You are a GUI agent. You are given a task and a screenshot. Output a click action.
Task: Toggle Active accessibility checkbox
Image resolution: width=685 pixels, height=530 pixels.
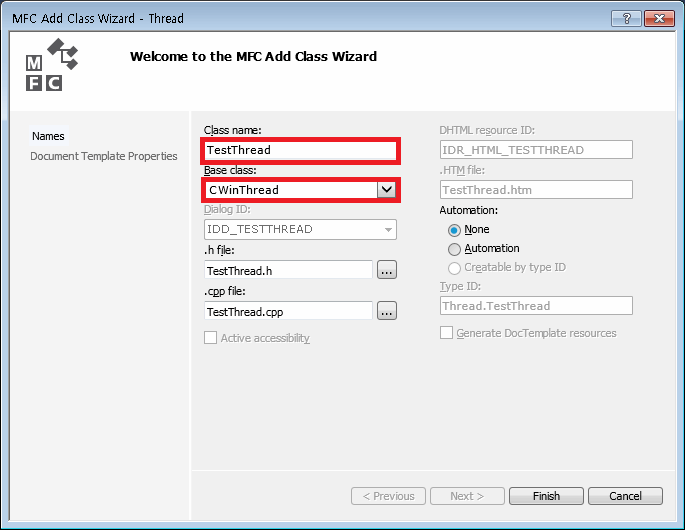(211, 338)
